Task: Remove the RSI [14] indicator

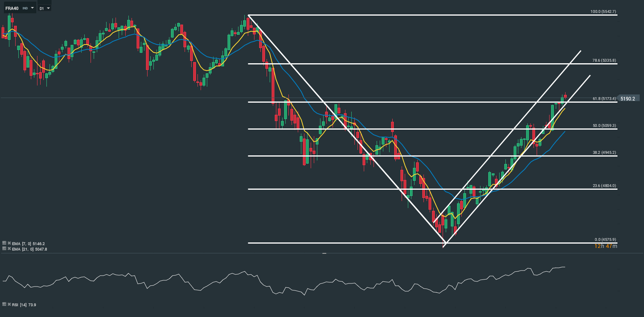Action: click(9, 304)
